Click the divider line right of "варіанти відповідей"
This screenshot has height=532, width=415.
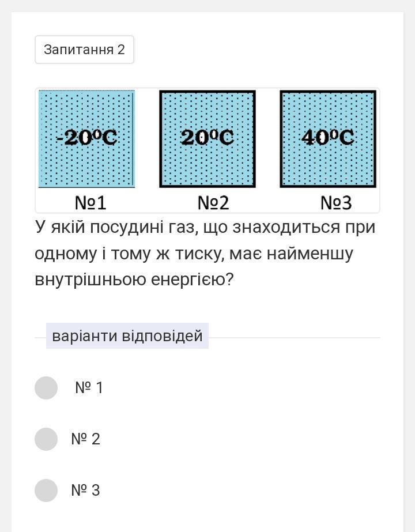[294, 337]
